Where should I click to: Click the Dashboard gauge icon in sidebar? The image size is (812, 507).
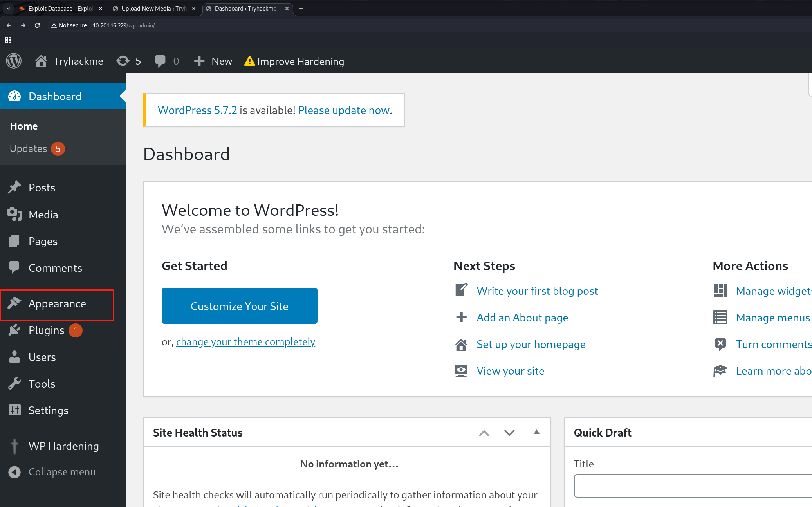point(14,96)
